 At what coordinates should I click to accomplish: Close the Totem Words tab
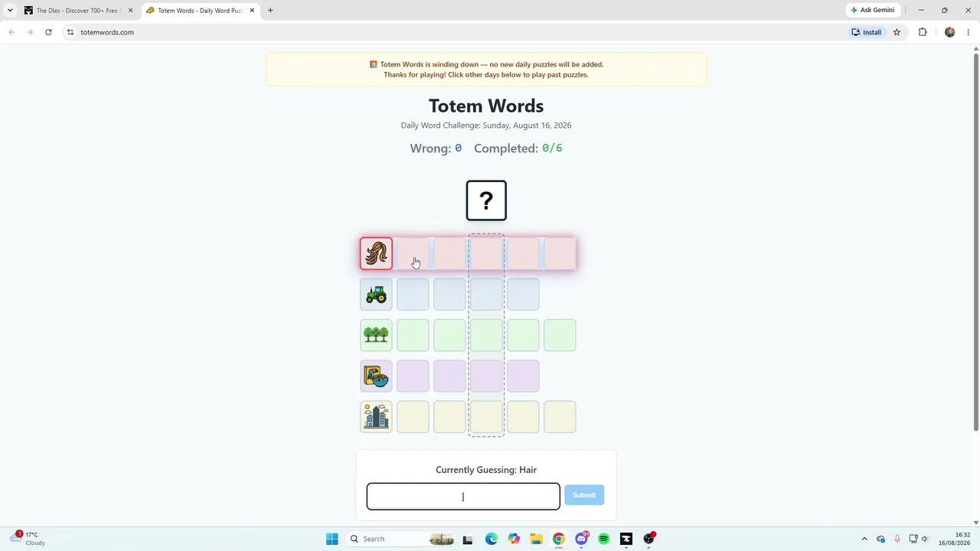(252, 11)
